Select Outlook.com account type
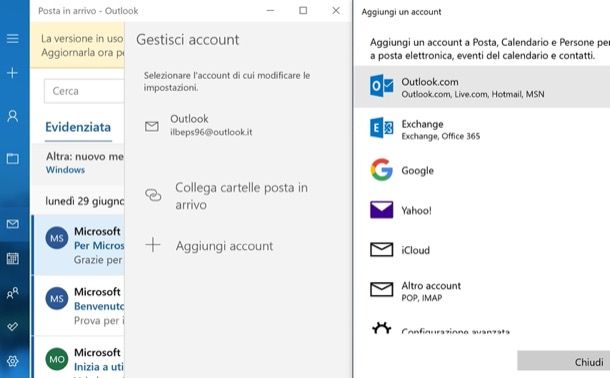 [x=482, y=86]
